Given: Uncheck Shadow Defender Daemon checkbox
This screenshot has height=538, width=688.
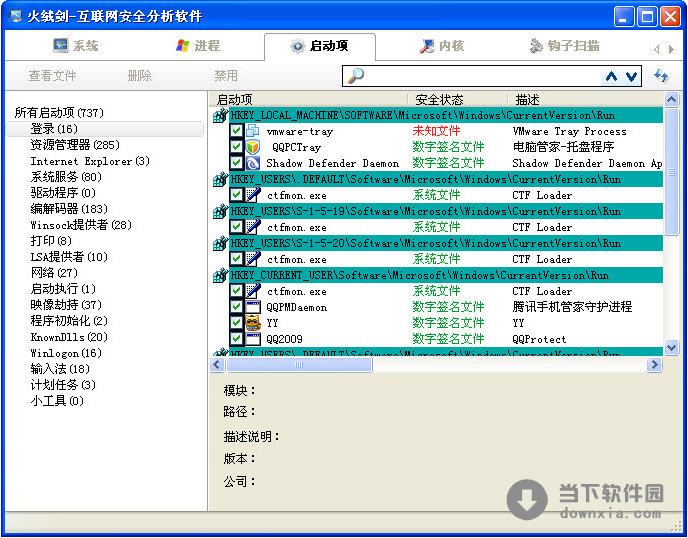Looking at the screenshot, I should (236, 163).
